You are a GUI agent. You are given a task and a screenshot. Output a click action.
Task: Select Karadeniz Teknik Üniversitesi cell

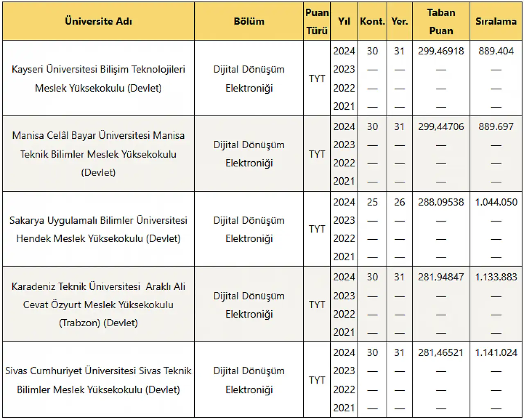98,305
